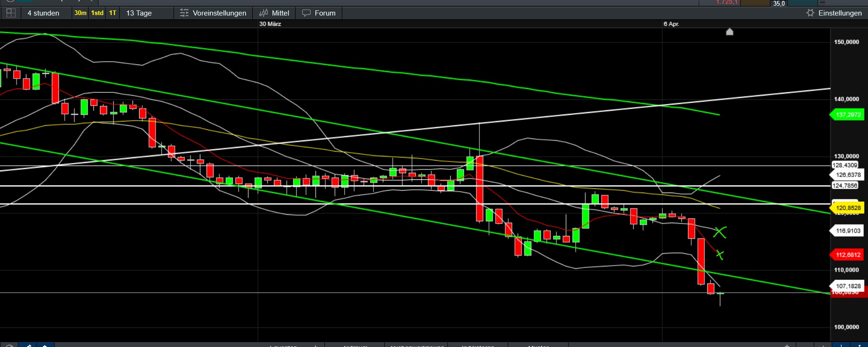Select the red 112,6812 price tag

coord(848,255)
